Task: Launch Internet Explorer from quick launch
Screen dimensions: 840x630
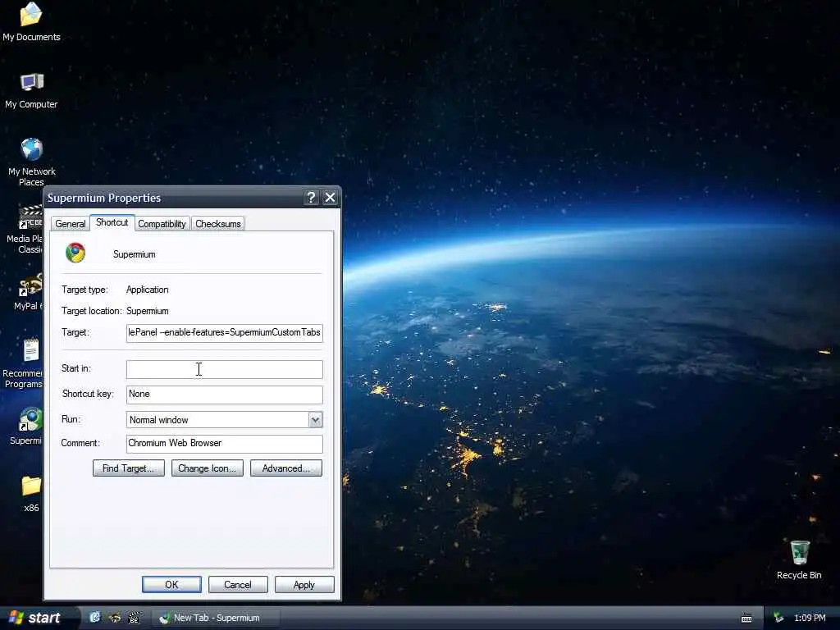Action: pyautogui.click(x=95, y=618)
